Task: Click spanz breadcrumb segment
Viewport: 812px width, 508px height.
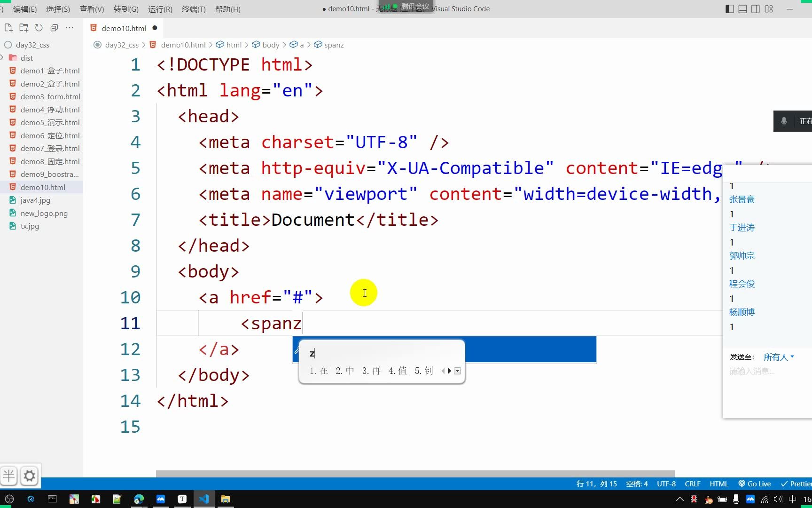Action: click(334, 45)
